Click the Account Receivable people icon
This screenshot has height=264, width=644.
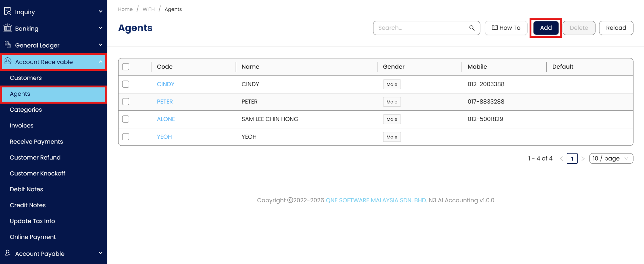coord(8,61)
